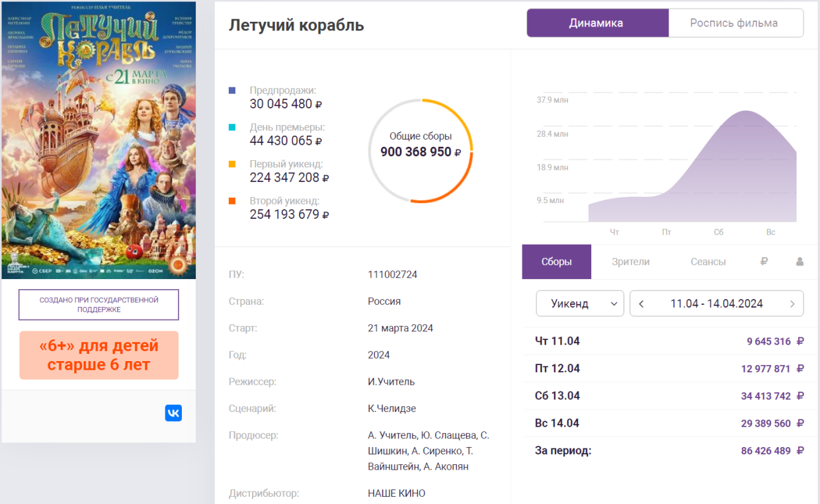Click the Общие сборы donut chart

pos(421,151)
